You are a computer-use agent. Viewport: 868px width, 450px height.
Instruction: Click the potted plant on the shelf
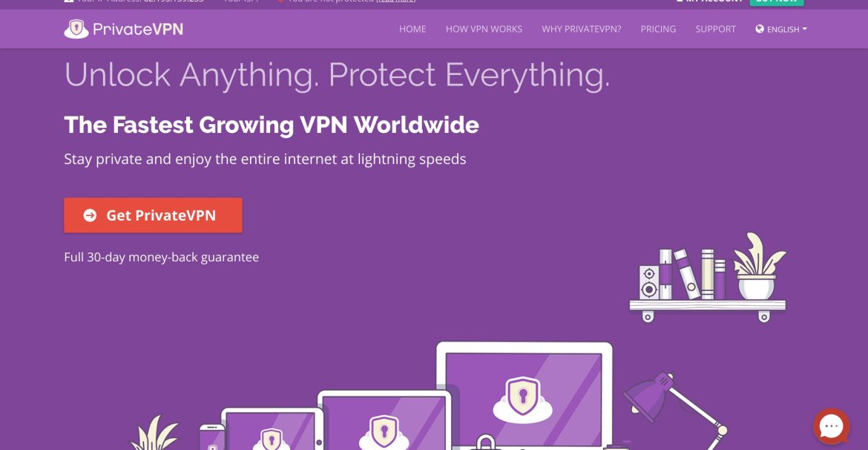click(x=757, y=266)
